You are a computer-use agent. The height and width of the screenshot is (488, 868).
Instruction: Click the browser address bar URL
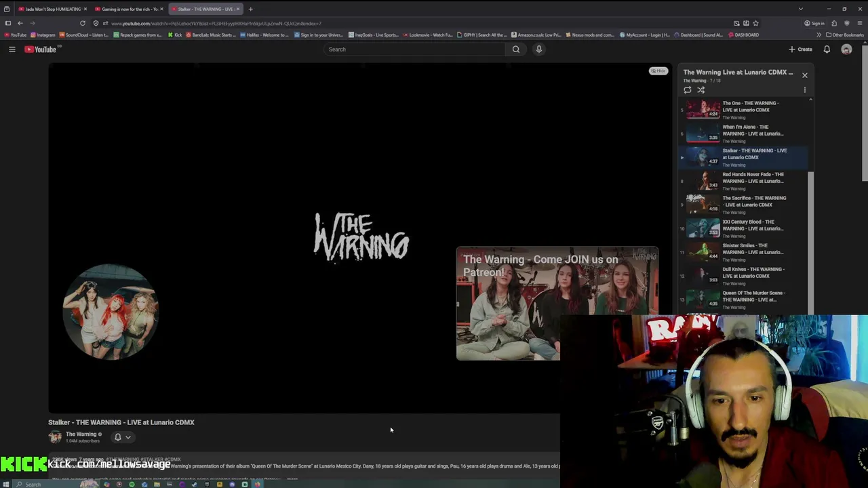pyautogui.click(x=216, y=23)
